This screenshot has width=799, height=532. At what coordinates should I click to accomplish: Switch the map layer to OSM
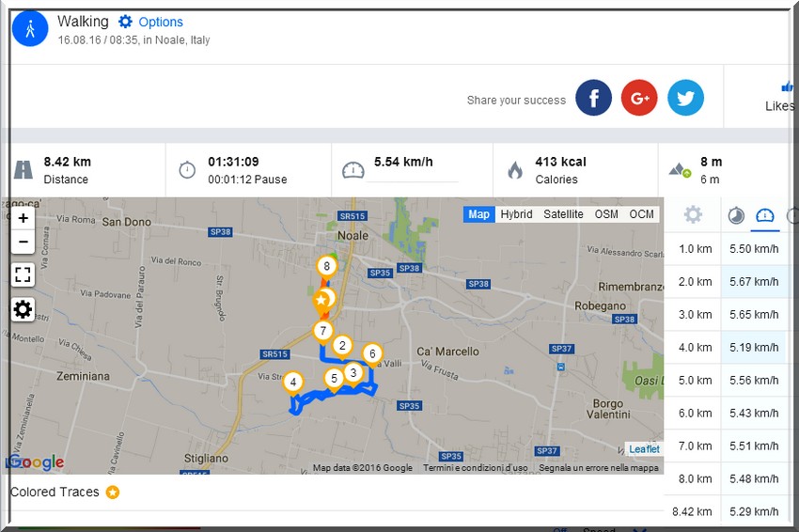click(606, 214)
